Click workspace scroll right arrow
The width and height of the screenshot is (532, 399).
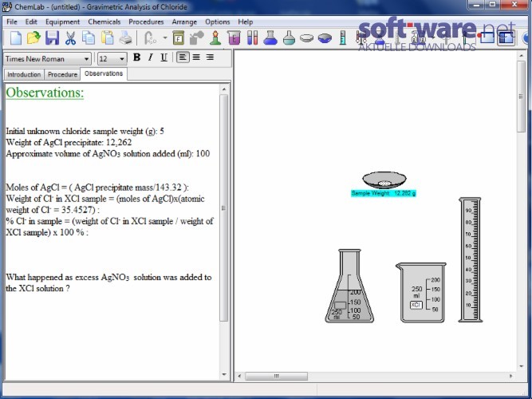510,376
